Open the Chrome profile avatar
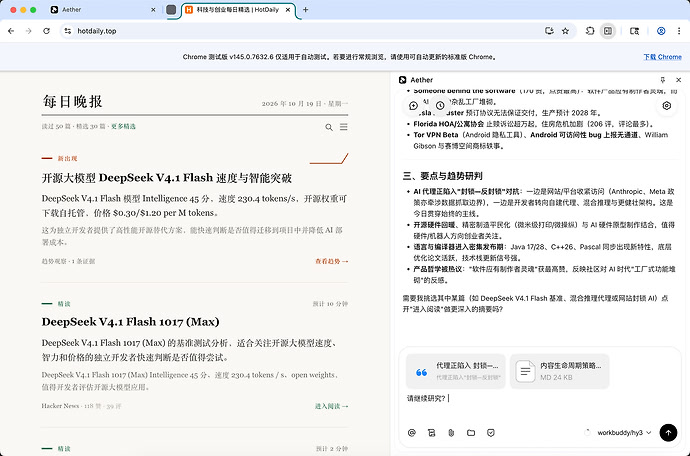Viewport: 690px width, 456px height. pos(661,31)
